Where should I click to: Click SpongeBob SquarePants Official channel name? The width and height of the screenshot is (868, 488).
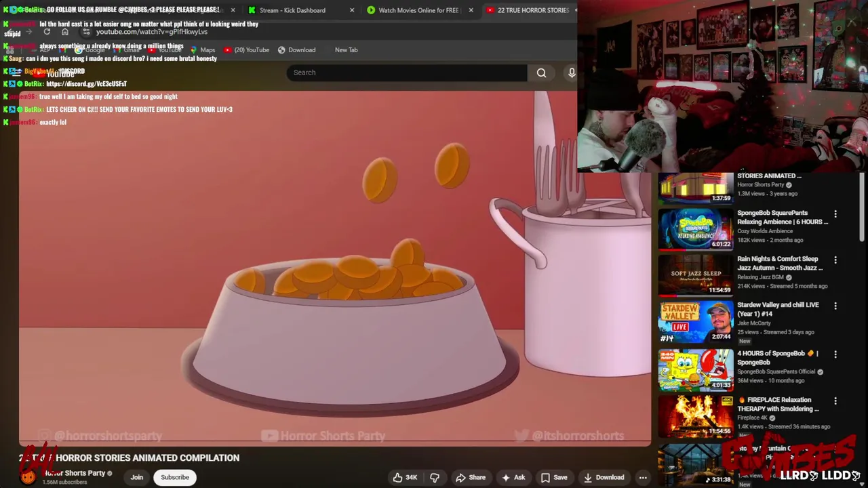coord(776,371)
